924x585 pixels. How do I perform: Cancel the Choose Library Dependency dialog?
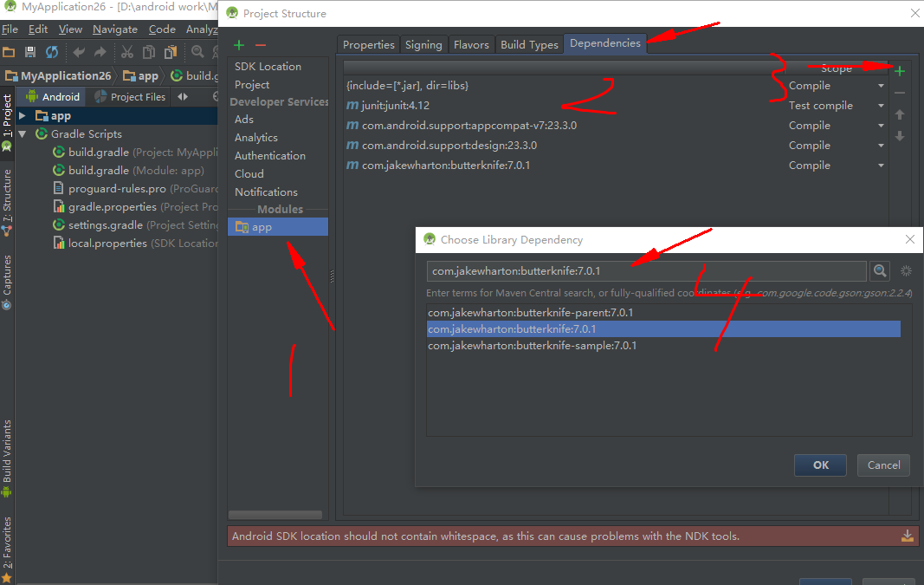pos(883,465)
